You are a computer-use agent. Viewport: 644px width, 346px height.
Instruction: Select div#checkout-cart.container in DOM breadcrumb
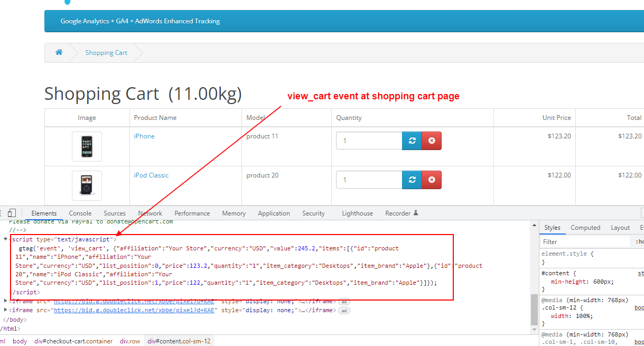73,341
